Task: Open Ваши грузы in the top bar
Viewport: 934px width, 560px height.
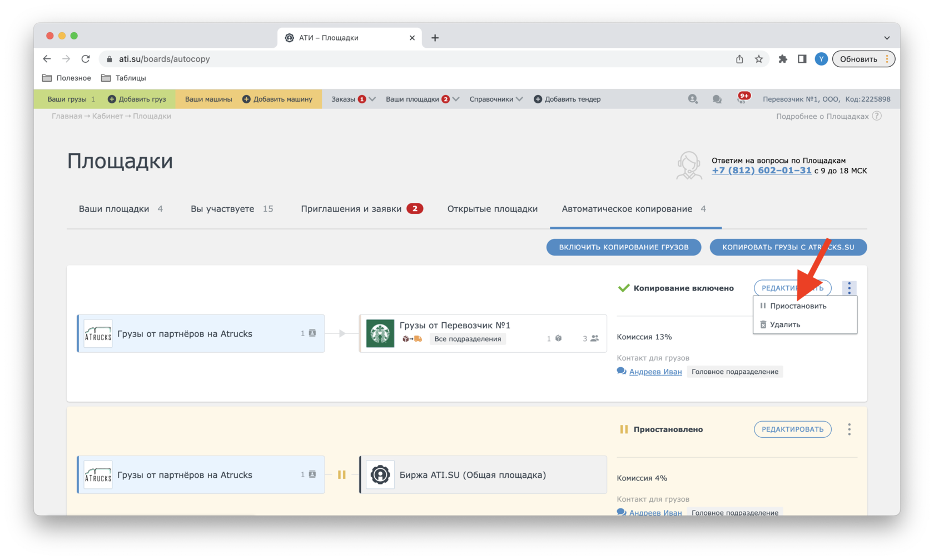Action: [71, 99]
